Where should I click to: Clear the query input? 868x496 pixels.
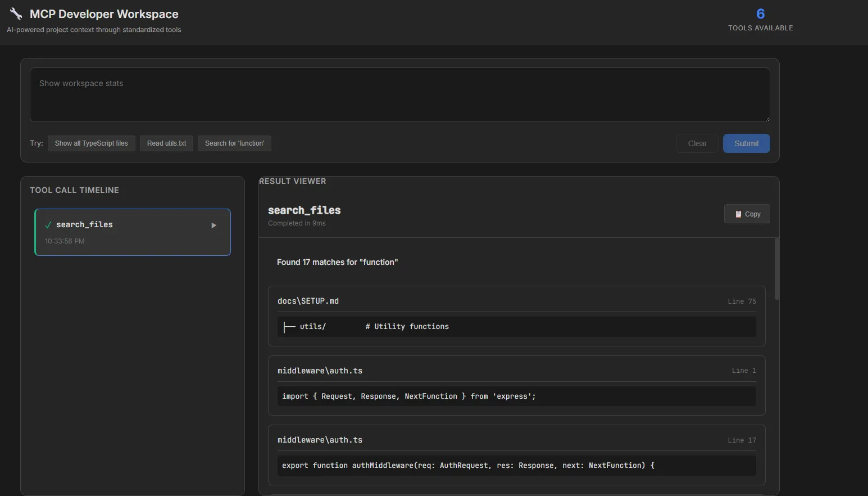tap(697, 143)
